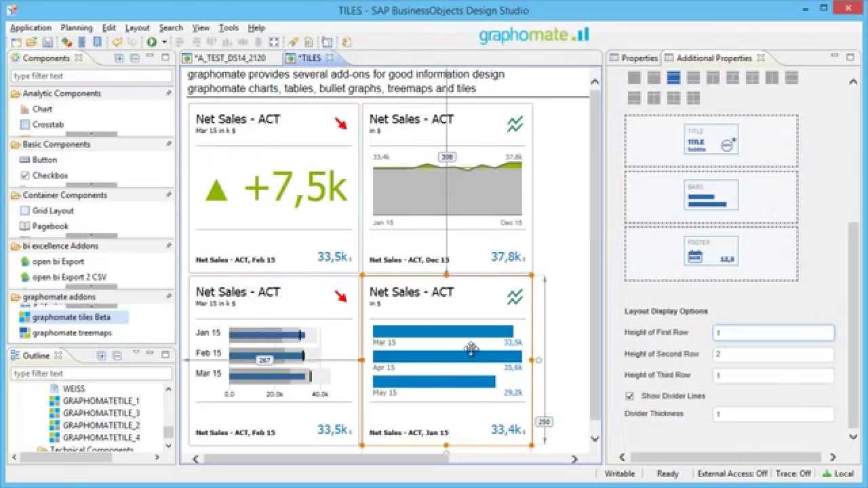Close the Additional Properties tab
Viewport: 868px width, 488px height.
(x=760, y=58)
